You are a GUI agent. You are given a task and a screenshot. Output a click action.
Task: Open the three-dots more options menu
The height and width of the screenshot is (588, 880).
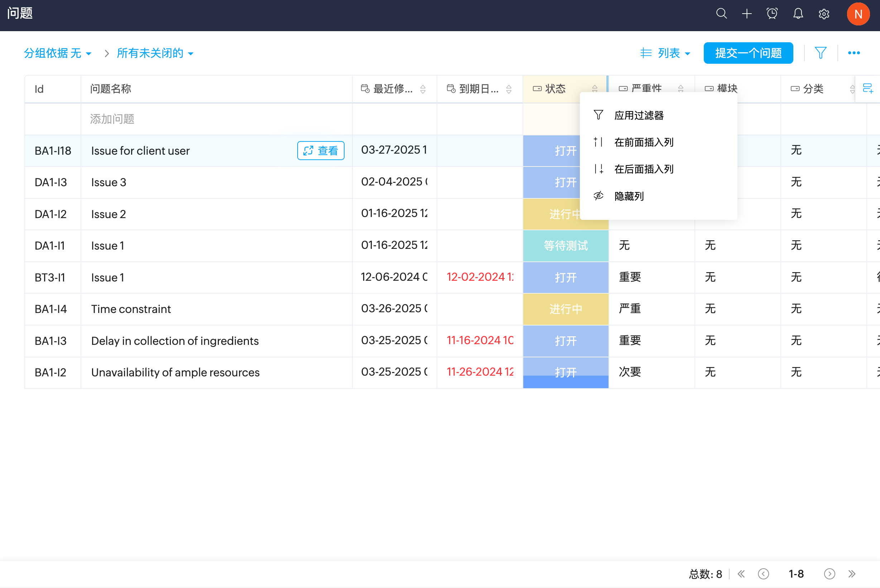click(854, 53)
